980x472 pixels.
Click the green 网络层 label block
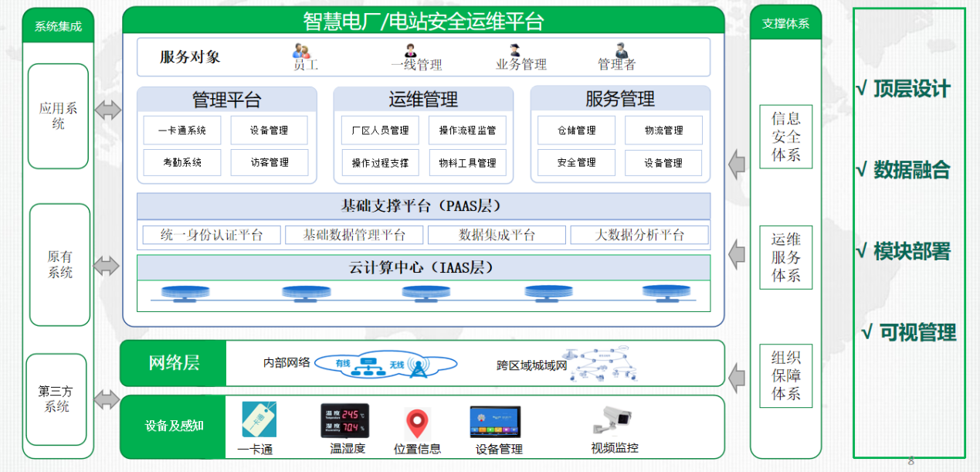tap(174, 363)
